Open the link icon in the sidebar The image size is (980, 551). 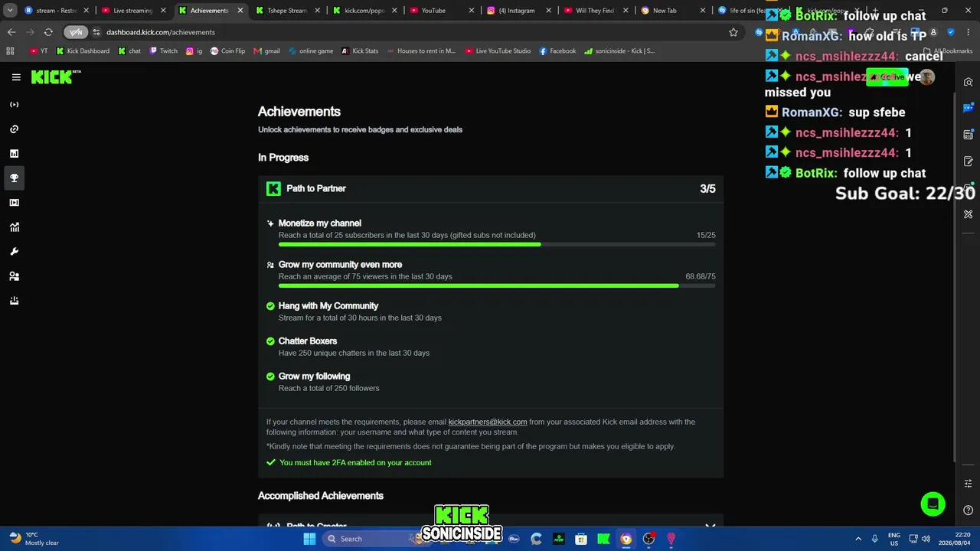[x=14, y=129]
